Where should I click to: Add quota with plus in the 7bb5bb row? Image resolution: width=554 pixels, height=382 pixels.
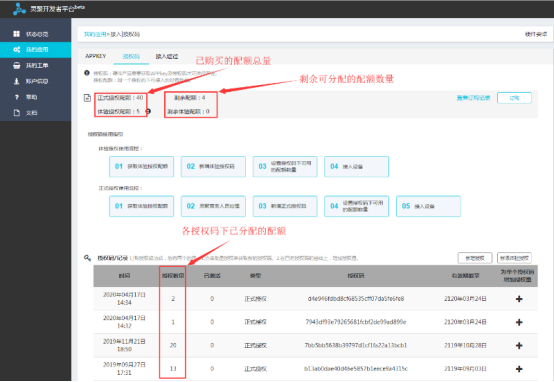519,346
